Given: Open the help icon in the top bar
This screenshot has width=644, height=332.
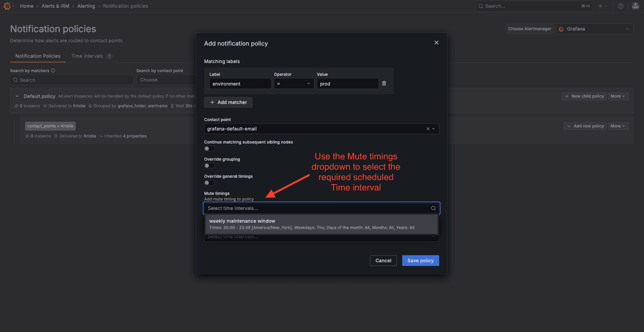Looking at the screenshot, I should tap(620, 6).
